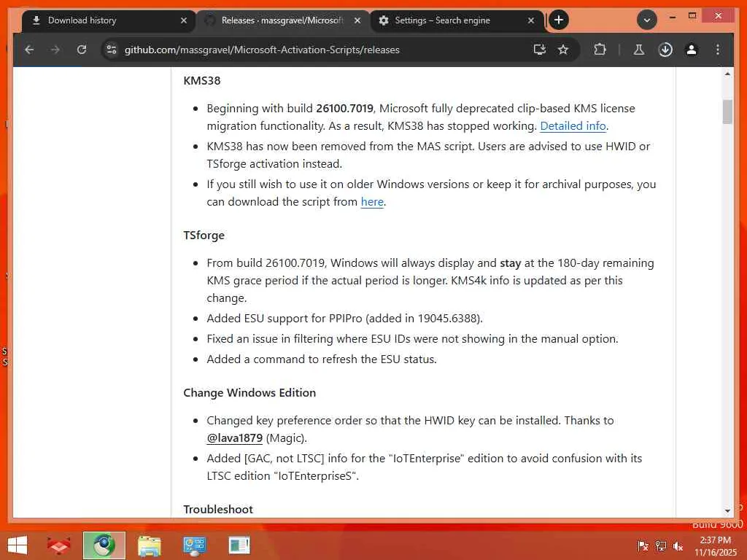Image resolution: width=747 pixels, height=560 pixels.
Task: Open Chrome Labs flask icon
Action: [639, 50]
